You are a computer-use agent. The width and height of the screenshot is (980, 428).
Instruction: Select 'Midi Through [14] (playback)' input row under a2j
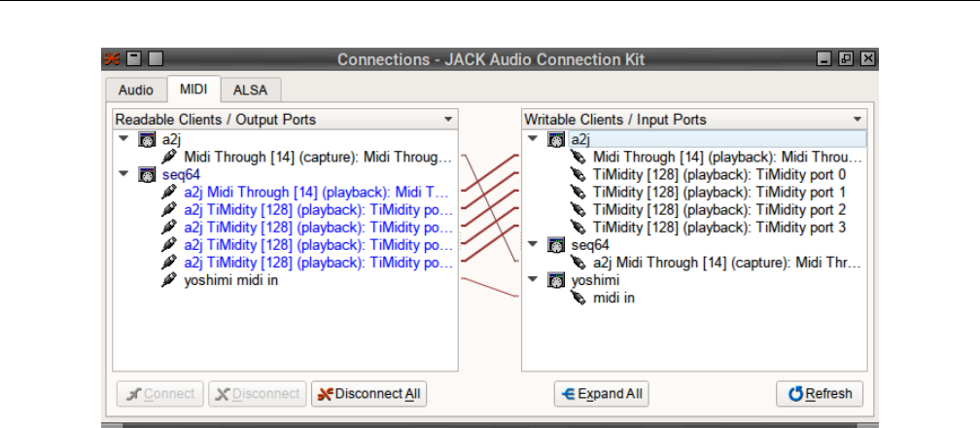pyautogui.click(x=727, y=157)
